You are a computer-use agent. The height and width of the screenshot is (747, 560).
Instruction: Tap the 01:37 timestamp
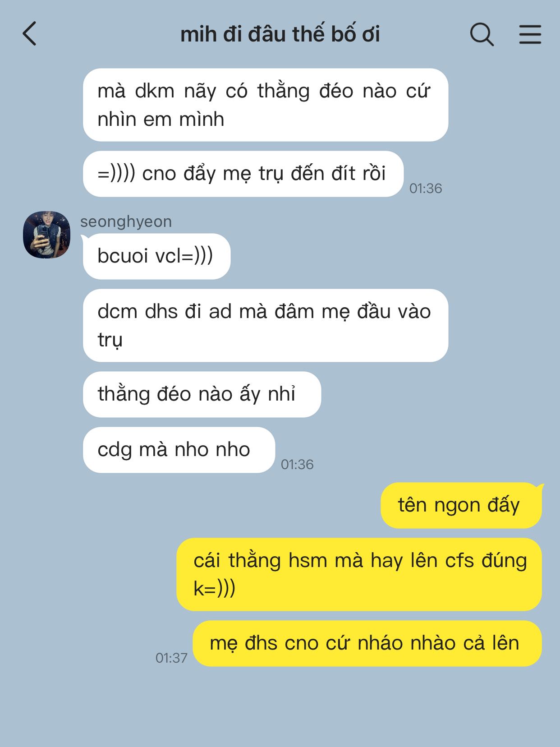(x=171, y=658)
